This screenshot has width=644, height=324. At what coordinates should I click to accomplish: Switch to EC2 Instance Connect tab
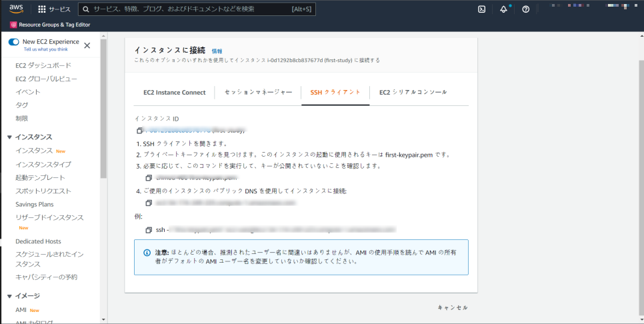click(175, 93)
